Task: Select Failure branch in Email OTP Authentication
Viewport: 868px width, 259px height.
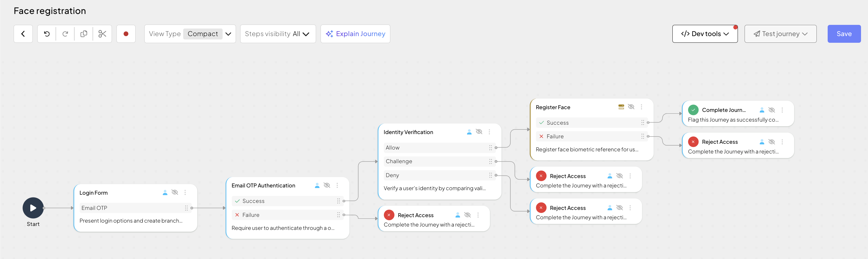Action: coord(288,215)
